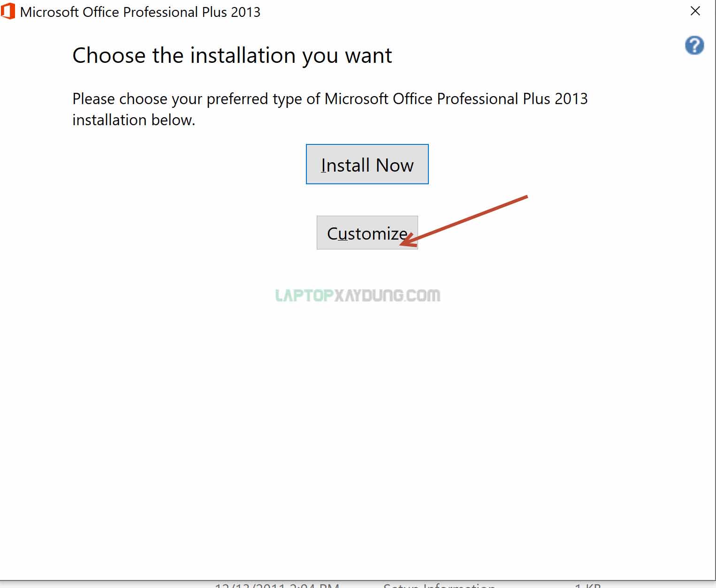Click the Install Now button

click(x=367, y=164)
